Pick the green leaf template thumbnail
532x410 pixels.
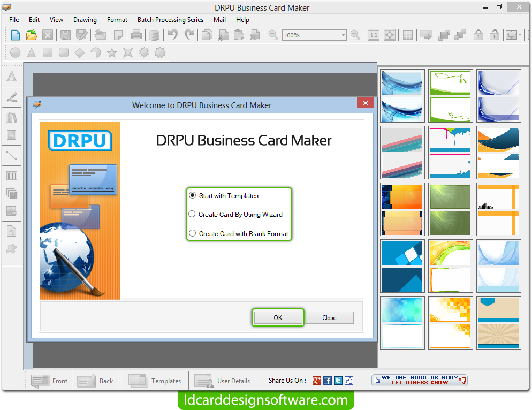451,96
